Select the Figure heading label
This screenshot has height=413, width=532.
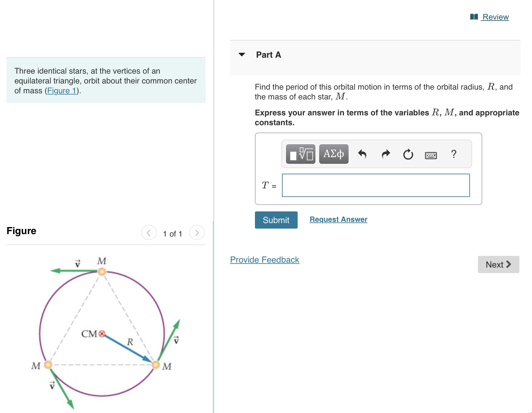point(21,231)
